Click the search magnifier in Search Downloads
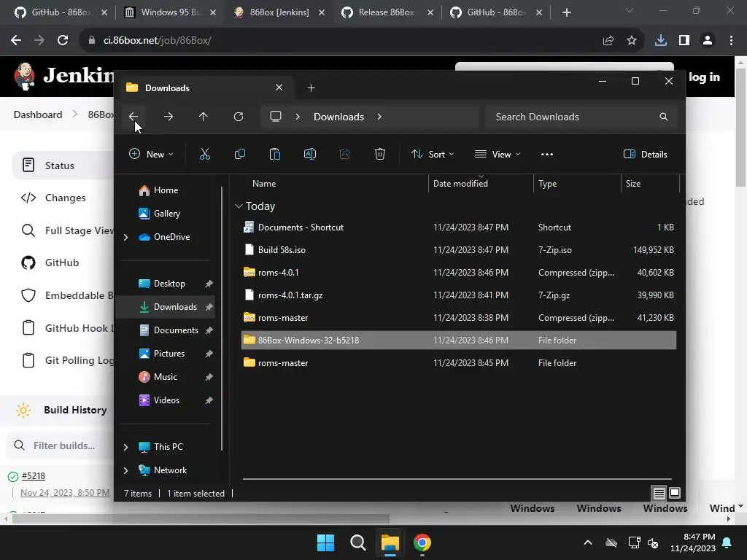The height and width of the screenshot is (560, 747). [664, 117]
